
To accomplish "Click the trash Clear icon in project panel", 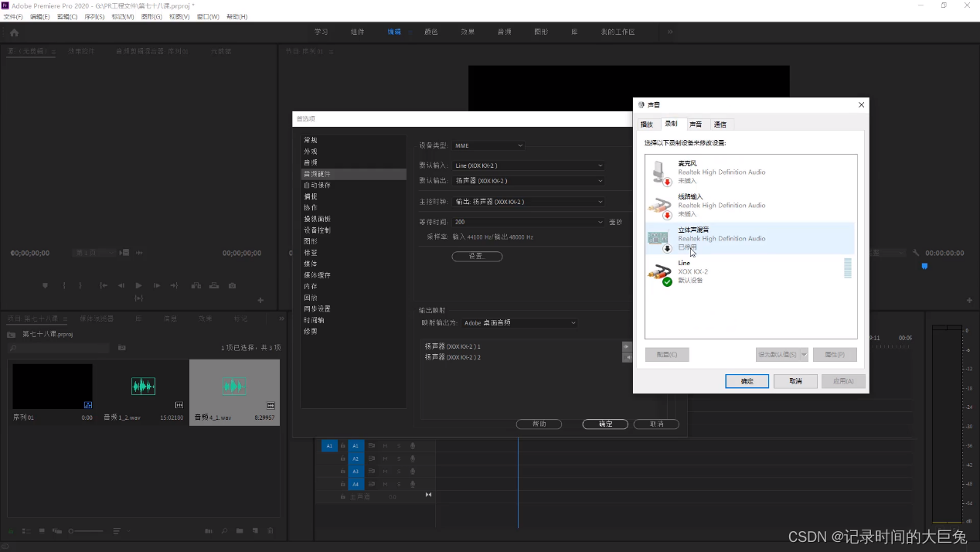I will pos(270,531).
